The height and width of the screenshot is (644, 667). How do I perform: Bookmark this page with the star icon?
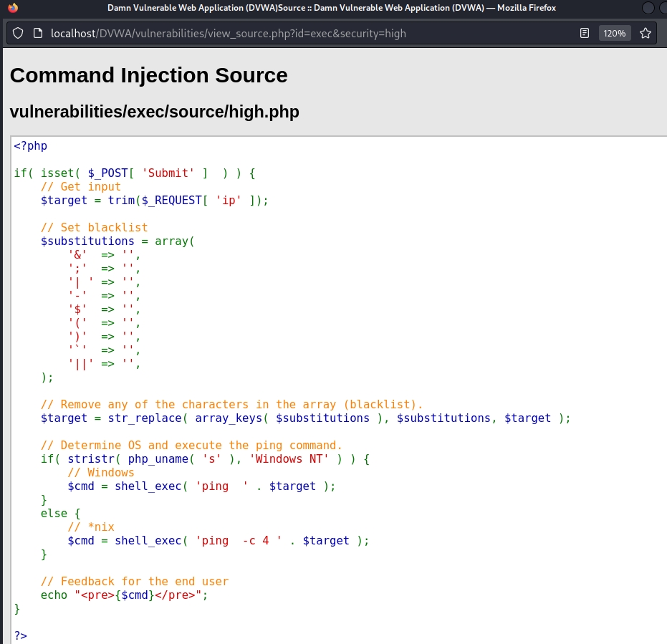point(645,34)
